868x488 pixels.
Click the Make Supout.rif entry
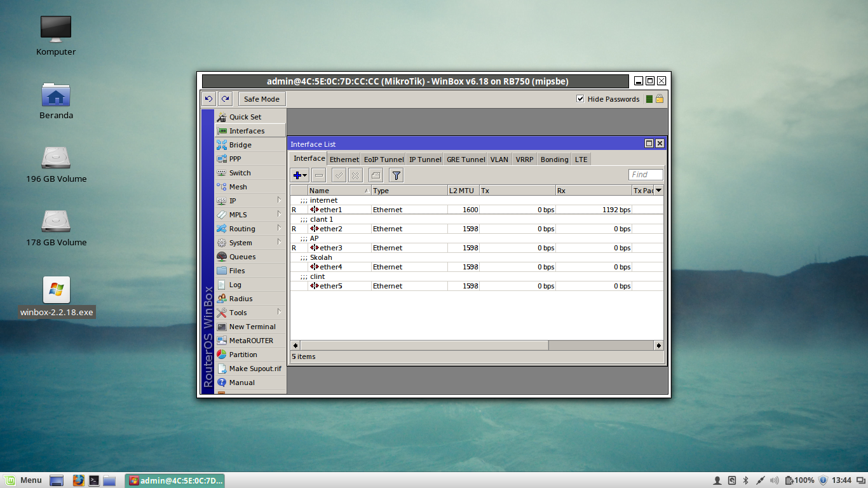[255, 368]
